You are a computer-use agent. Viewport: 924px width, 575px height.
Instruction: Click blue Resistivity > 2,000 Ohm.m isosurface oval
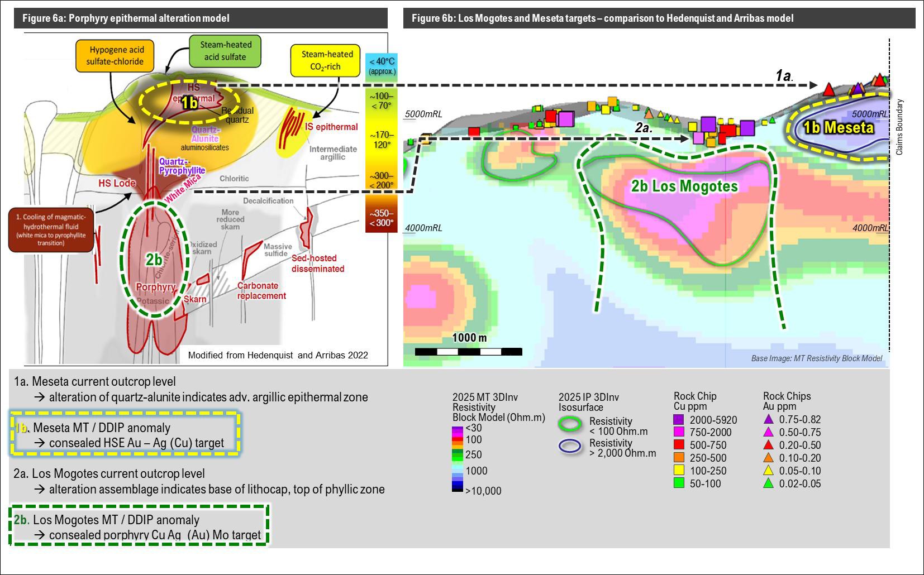pyautogui.click(x=570, y=447)
